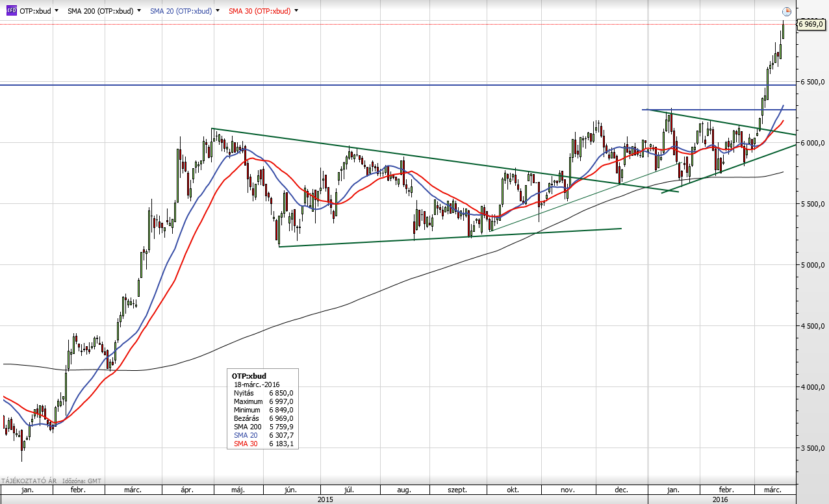Click the nov. month label on the time axis

coord(568,490)
